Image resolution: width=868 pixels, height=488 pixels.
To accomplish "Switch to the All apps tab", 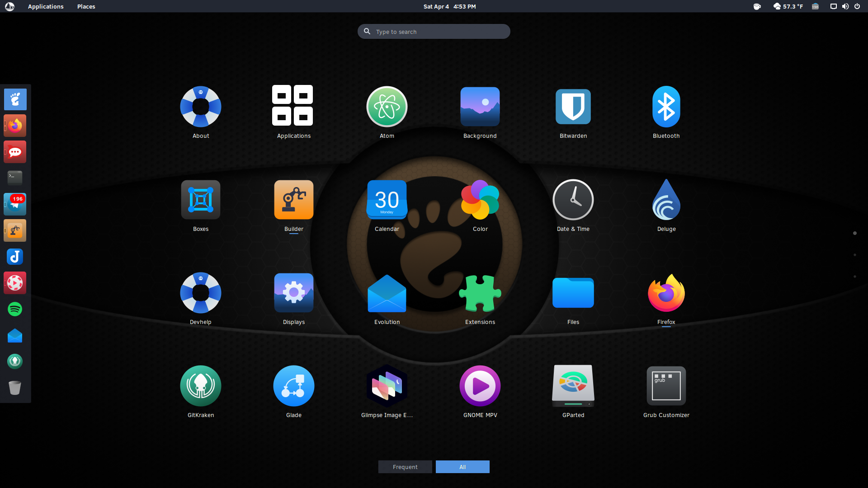I will click(x=462, y=467).
